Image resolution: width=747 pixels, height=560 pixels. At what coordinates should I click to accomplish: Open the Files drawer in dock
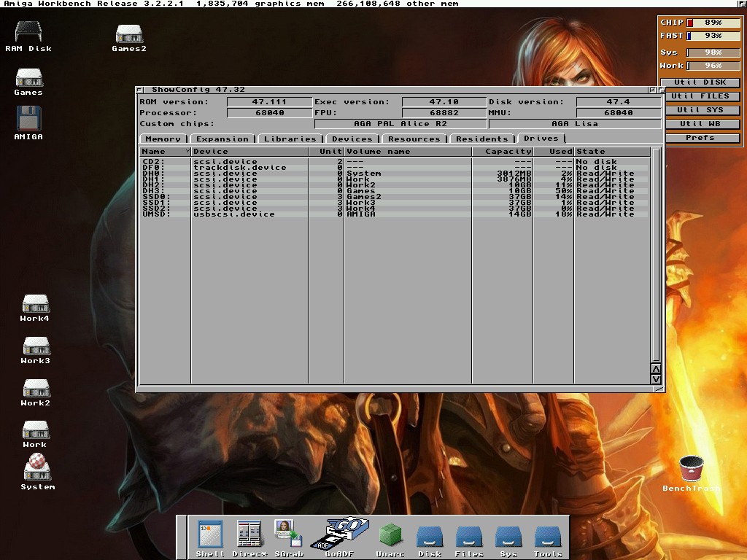point(469,541)
